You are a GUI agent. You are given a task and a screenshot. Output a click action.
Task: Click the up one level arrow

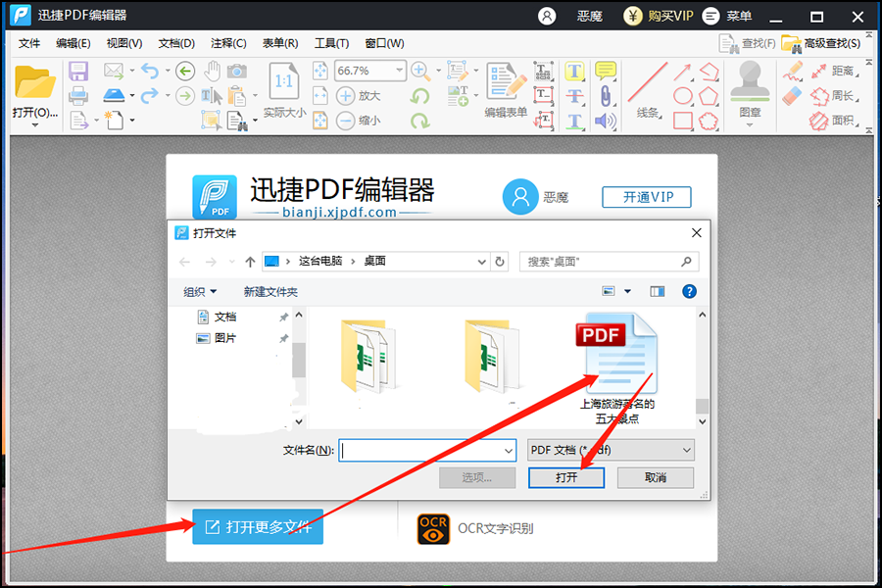click(250, 262)
